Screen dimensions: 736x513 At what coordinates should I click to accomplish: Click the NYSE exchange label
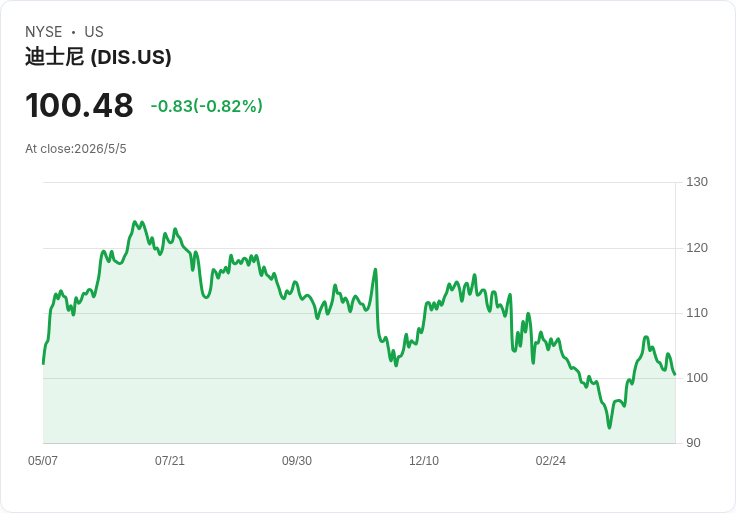click(44, 32)
